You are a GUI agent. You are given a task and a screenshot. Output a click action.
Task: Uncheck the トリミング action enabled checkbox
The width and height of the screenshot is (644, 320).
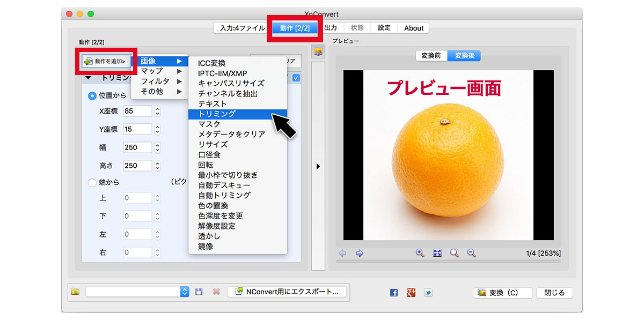[x=296, y=78]
